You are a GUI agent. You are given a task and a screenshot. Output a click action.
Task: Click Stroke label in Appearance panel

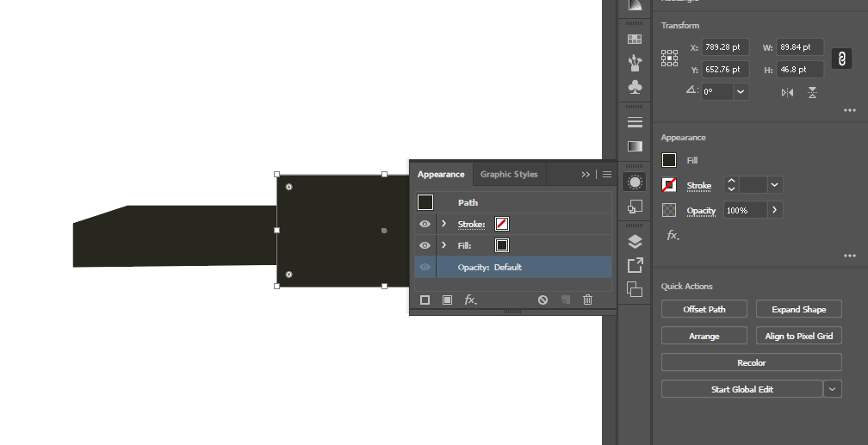[471, 224]
